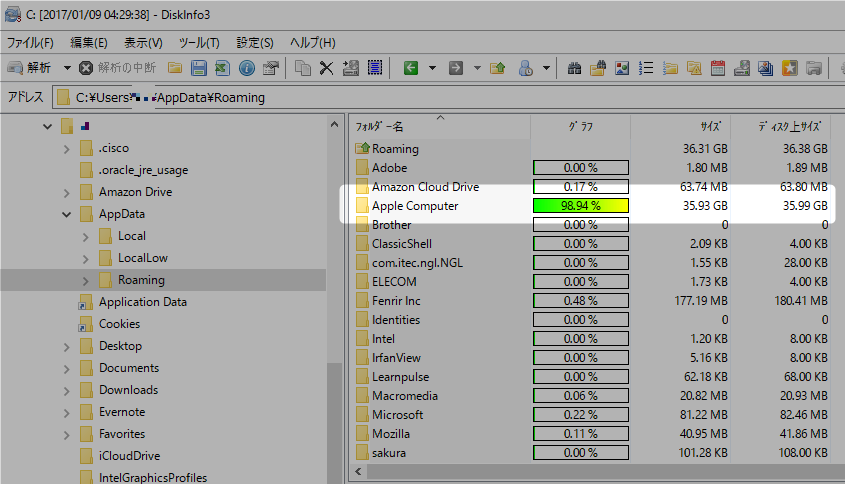
Task: Click the 解析の中断 stop button
Action: 117,68
